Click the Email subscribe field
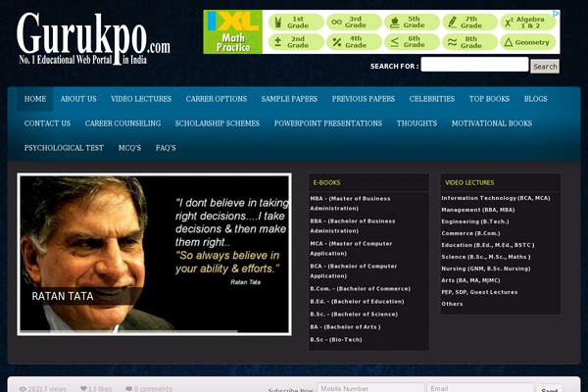 click(x=480, y=388)
